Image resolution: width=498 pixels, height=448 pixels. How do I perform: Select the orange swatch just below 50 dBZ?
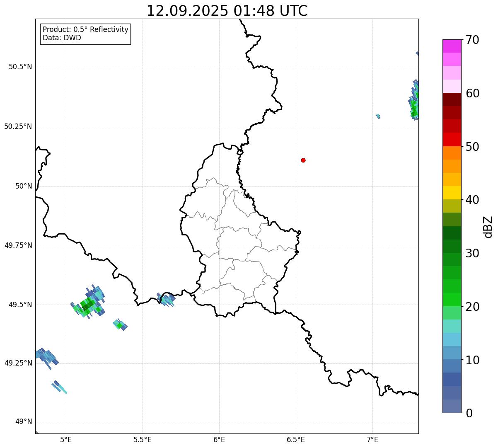(x=452, y=153)
